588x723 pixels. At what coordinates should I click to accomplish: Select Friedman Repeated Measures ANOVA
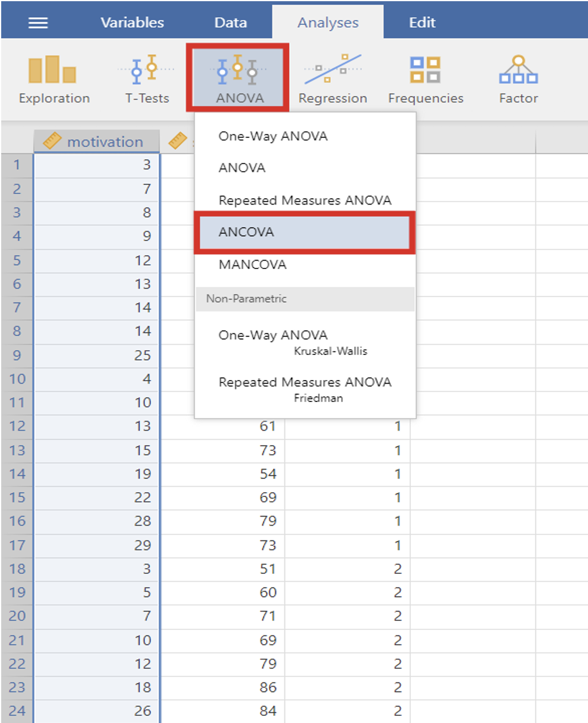pyautogui.click(x=304, y=389)
